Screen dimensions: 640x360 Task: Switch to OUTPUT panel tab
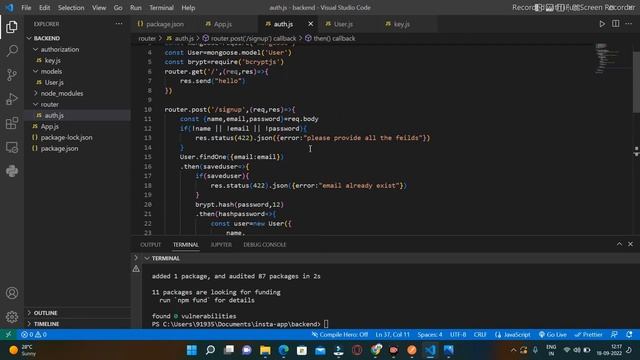tap(151, 244)
